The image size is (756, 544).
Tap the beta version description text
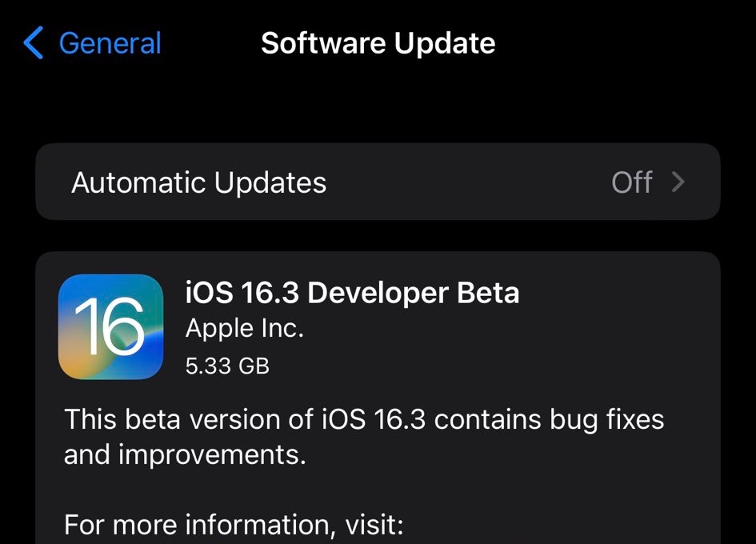[364, 437]
